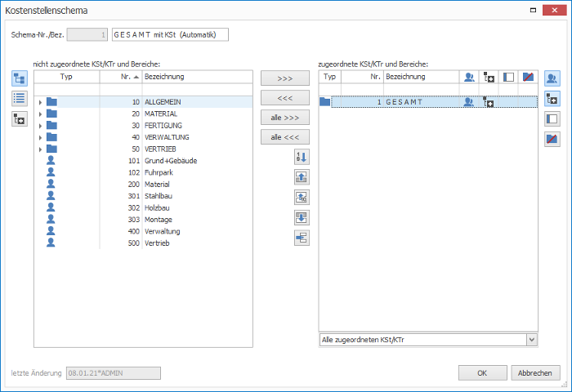The image size is (572, 392).
Task: Click folder icon of FERTIGUNG row
Action: coord(51,126)
